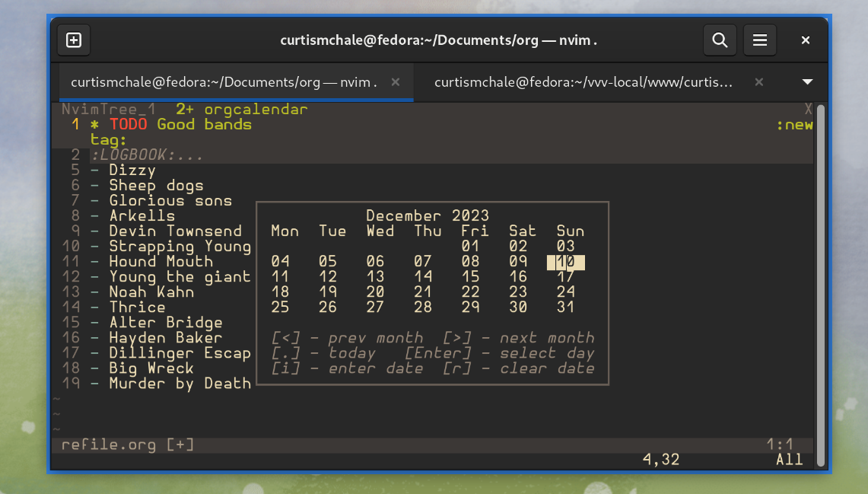
Task: Click the terminal vertical scrollbar
Action: click(820, 282)
